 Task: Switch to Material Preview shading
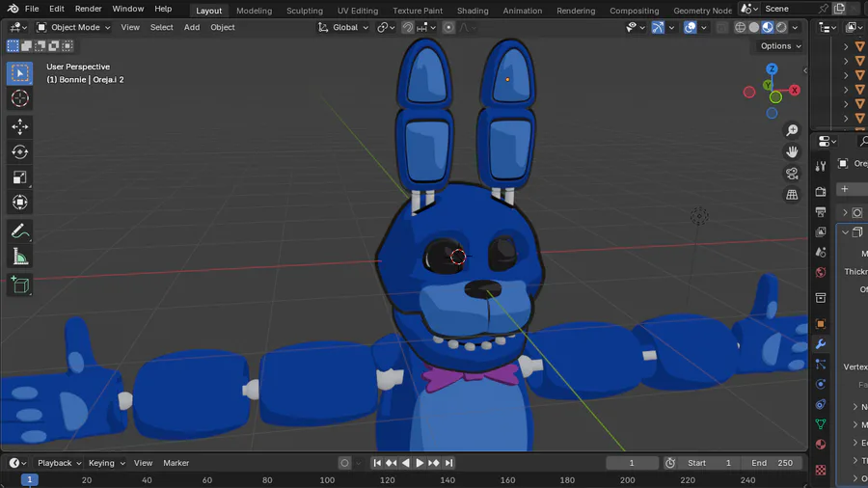[768, 27]
